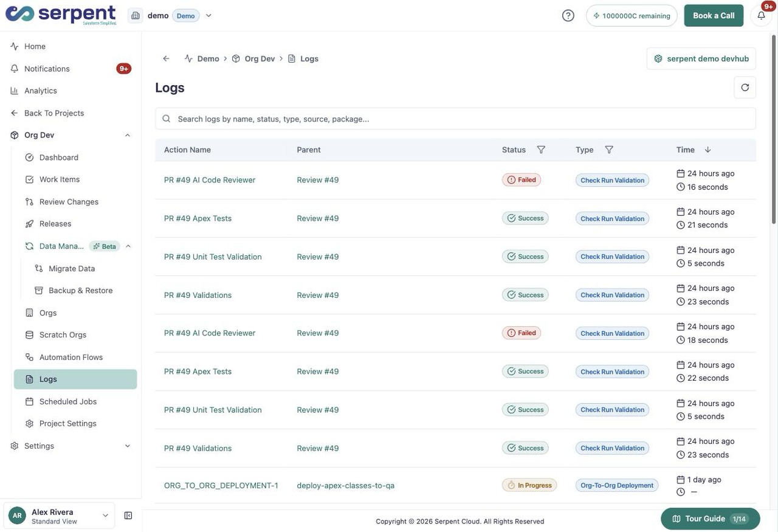778x532 pixels.
Task: Refresh the logs list
Action: (745, 88)
